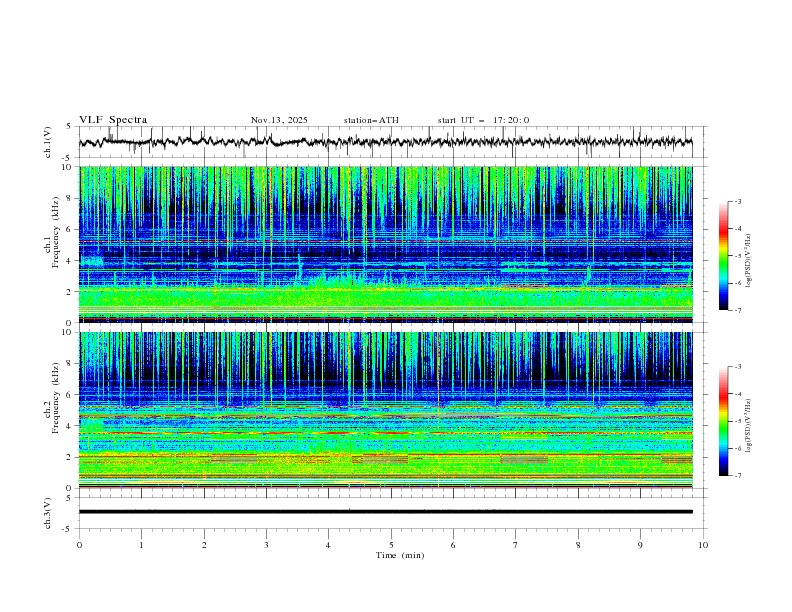Click the '-7' label on ch.1 colorbar
792x612 pixels.
pos(738,310)
